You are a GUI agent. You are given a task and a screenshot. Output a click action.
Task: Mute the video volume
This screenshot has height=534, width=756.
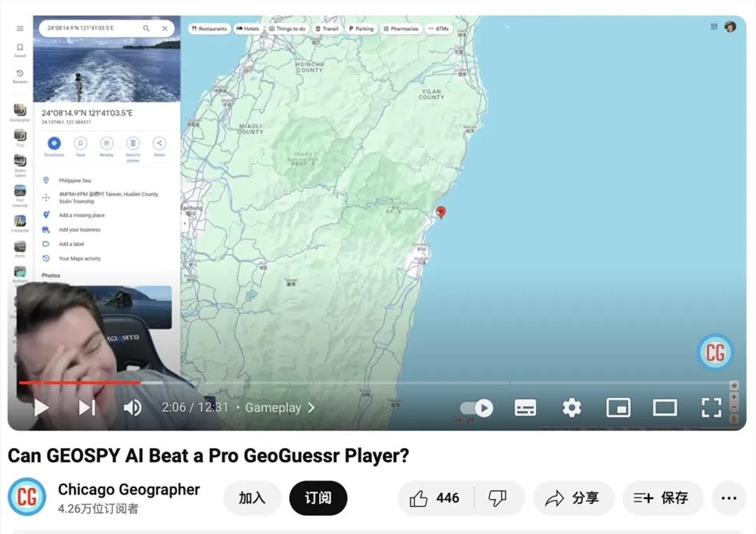[x=132, y=407]
